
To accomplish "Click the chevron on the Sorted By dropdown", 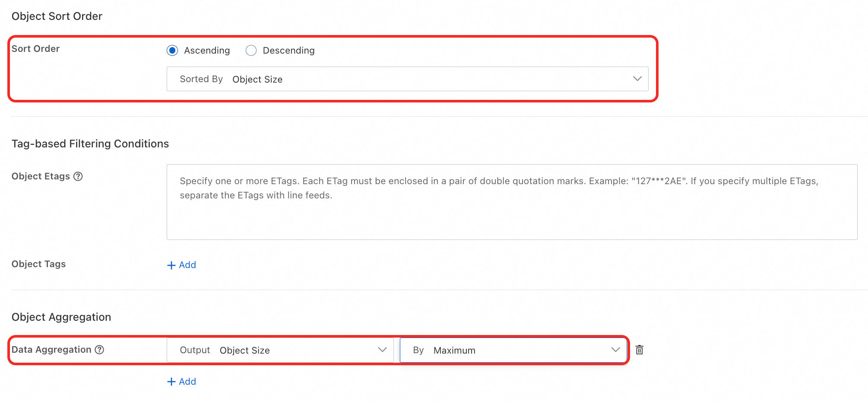I will 637,79.
